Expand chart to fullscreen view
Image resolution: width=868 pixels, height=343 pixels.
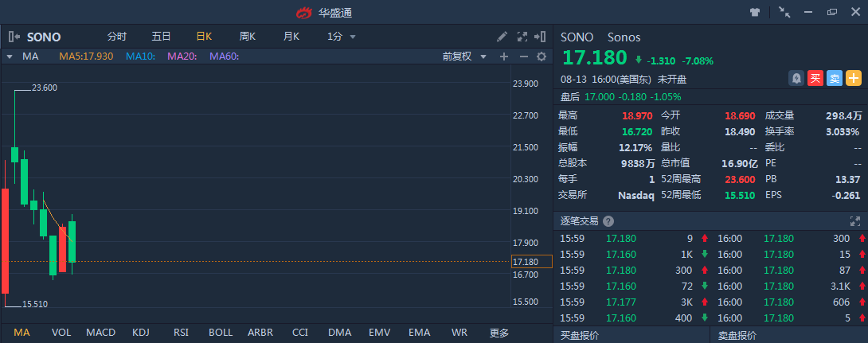pos(522,37)
